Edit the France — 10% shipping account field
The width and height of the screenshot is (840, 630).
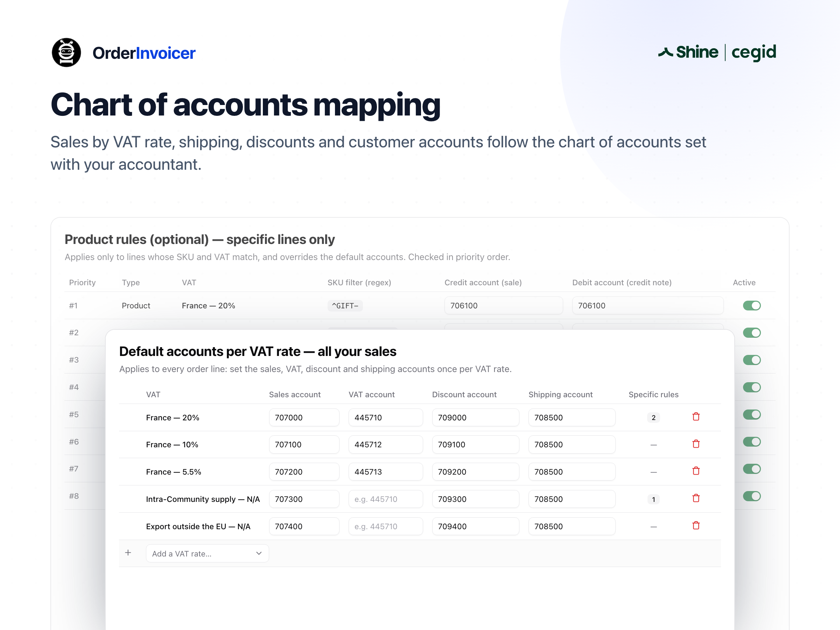[x=572, y=445]
